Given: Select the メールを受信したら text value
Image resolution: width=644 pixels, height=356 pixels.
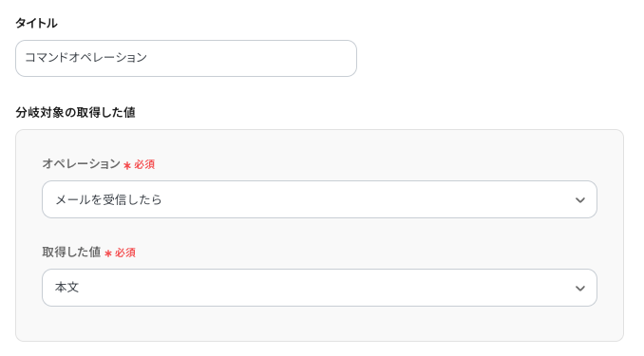Looking at the screenshot, I should pyautogui.click(x=108, y=200).
